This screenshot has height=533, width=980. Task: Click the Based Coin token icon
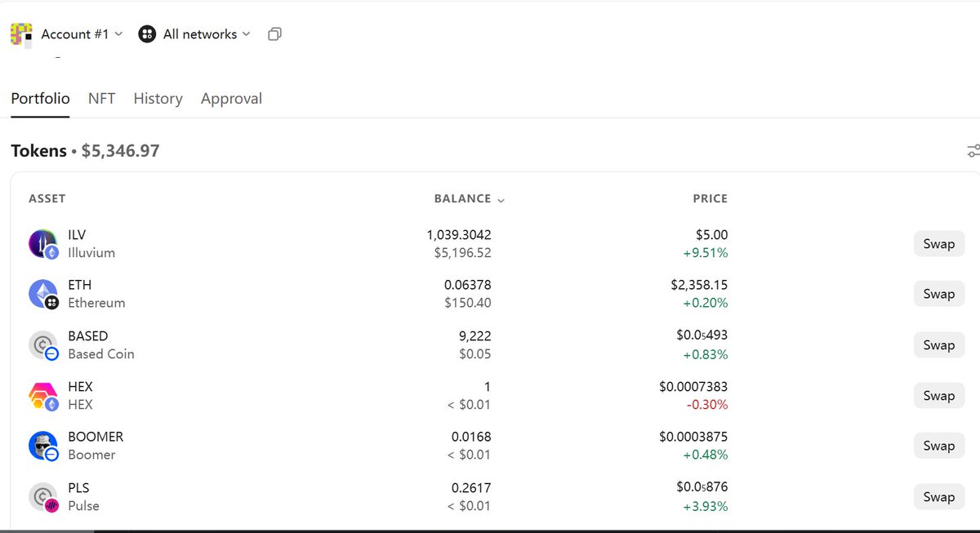[43, 345]
